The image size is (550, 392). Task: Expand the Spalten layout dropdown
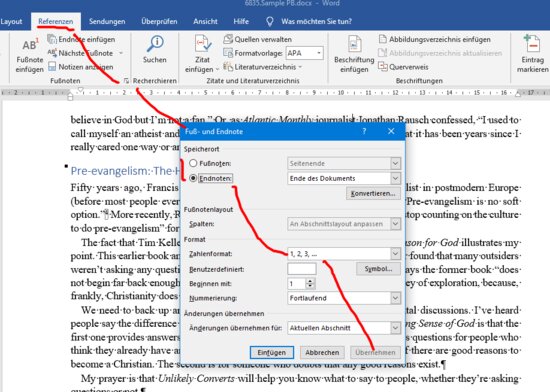tap(395, 224)
